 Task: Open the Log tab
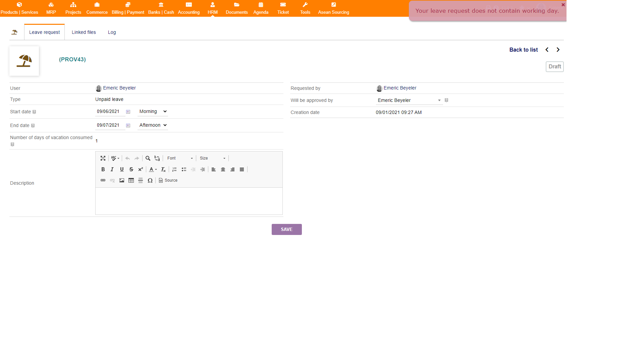[112, 32]
